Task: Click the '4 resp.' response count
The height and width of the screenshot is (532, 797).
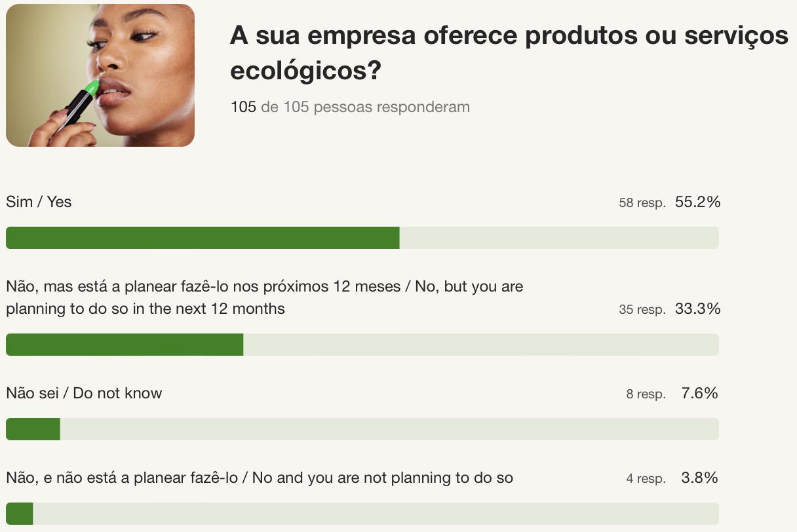Action: point(646,479)
